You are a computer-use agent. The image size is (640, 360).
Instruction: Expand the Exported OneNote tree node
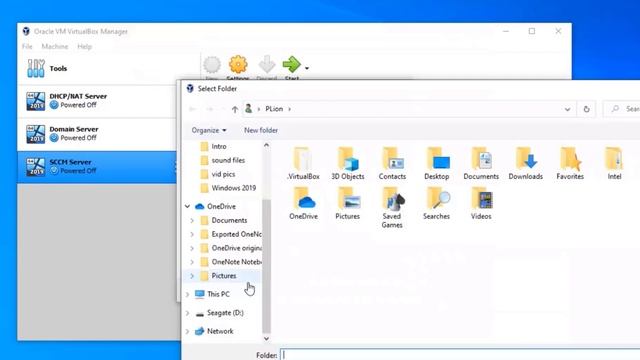coord(192,234)
